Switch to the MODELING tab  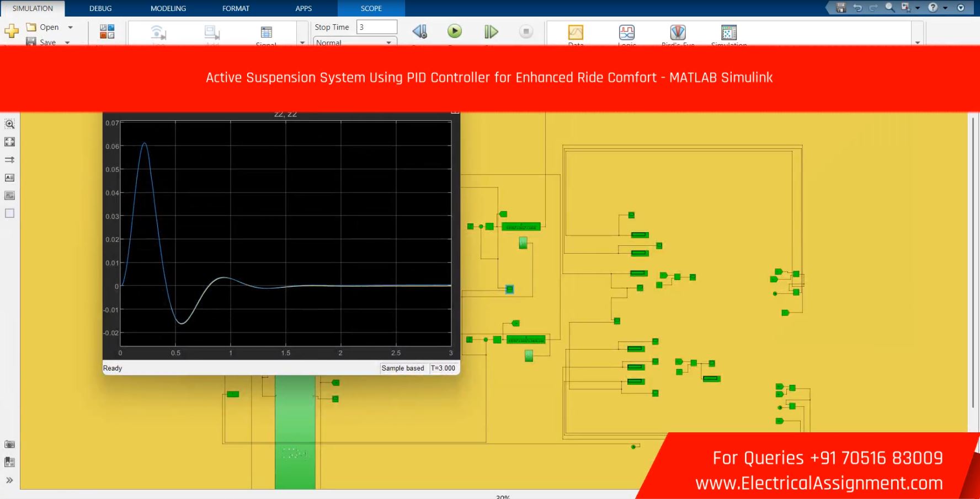tap(168, 8)
